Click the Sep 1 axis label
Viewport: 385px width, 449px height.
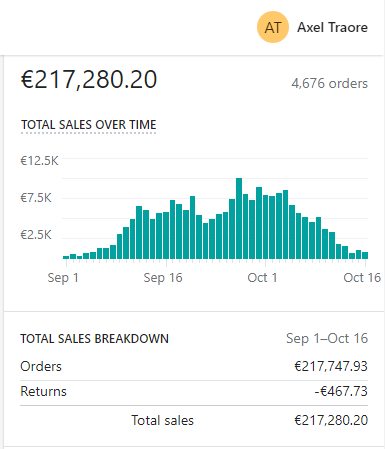coord(63,278)
